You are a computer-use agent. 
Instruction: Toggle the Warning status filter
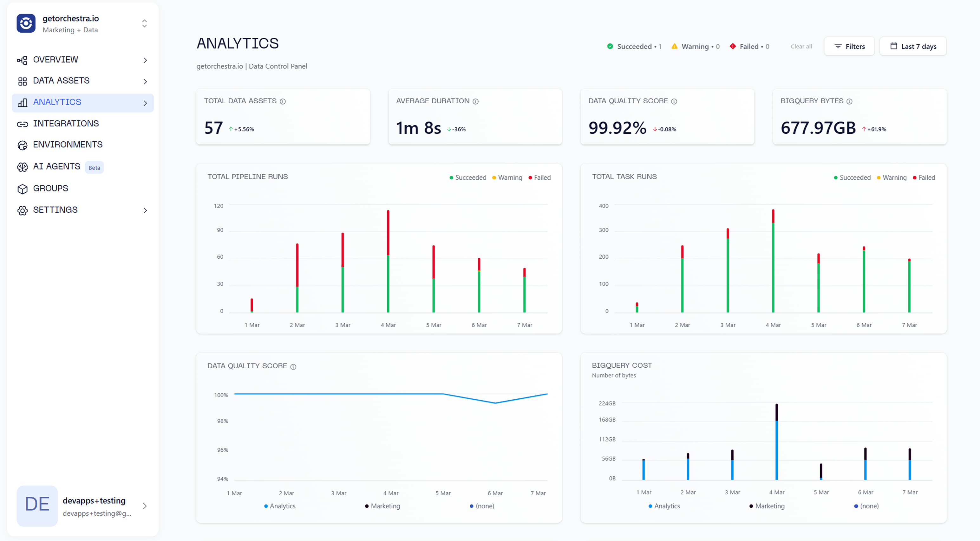tap(695, 46)
